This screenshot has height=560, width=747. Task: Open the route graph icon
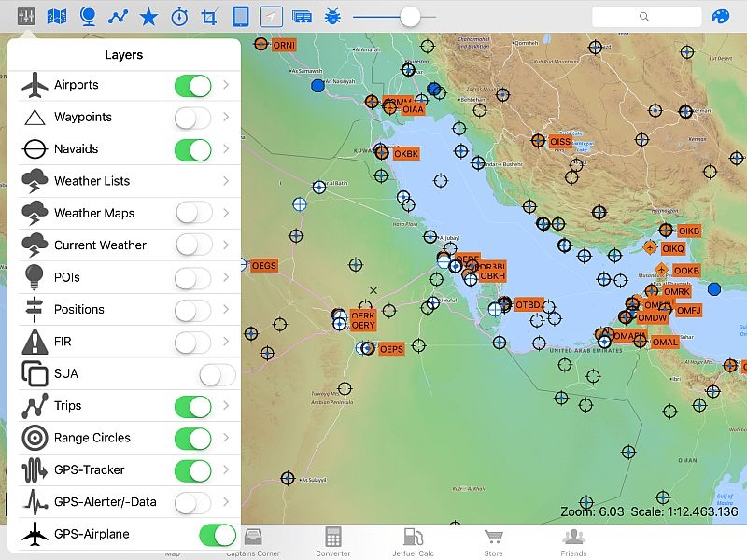coord(119,17)
